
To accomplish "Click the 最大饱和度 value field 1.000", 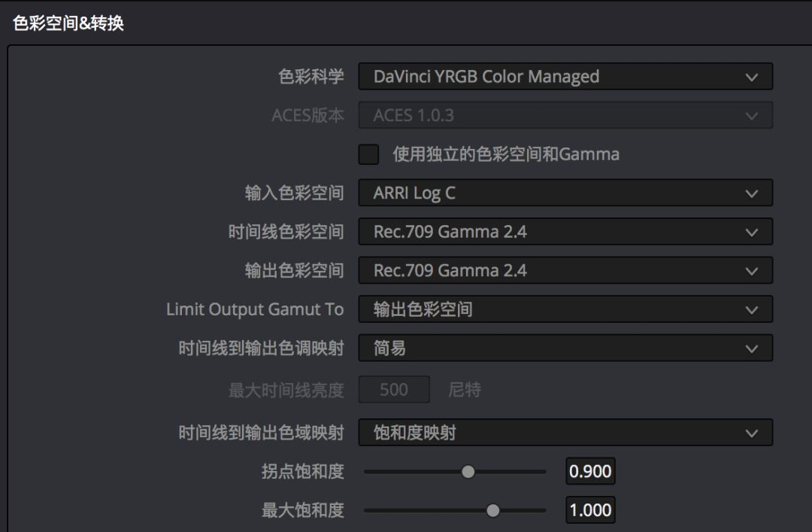I will pyautogui.click(x=590, y=510).
